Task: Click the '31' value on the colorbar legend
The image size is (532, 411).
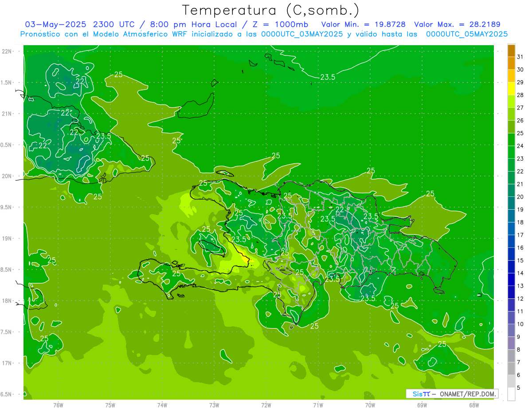Action: (520, 57)
